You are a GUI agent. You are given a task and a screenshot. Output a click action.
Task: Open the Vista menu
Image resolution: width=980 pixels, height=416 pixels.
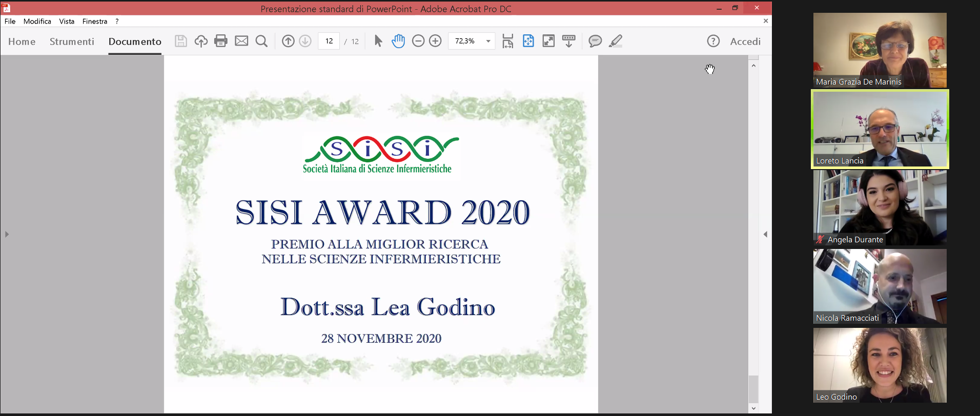[x=67, y=21]
